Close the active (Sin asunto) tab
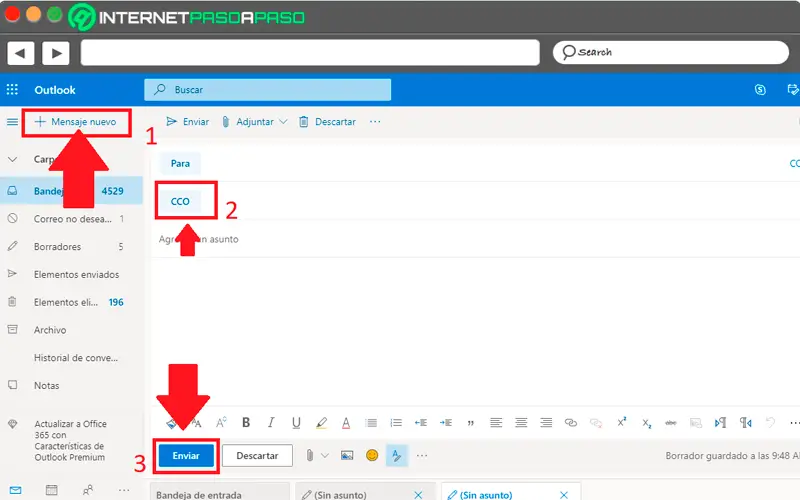 click(564, 495)
